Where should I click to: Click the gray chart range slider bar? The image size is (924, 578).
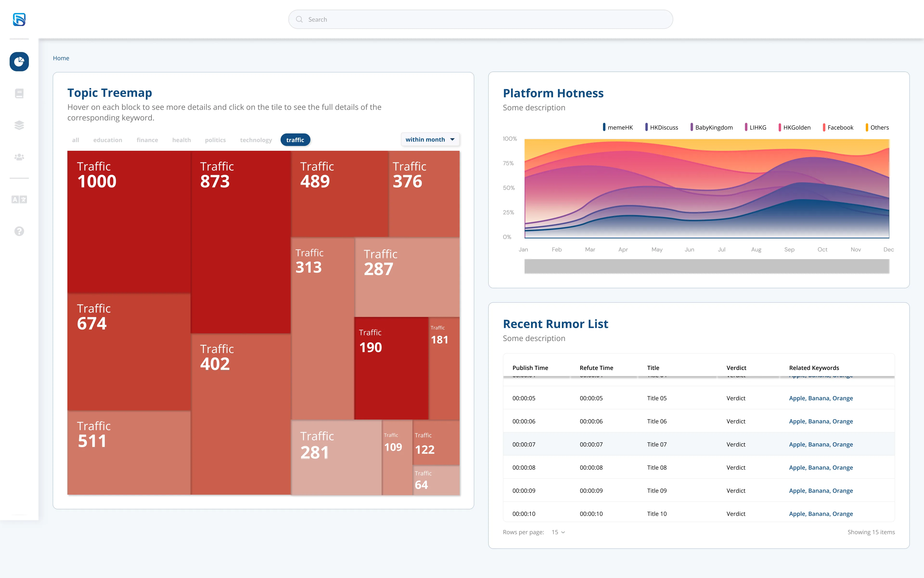707,266
